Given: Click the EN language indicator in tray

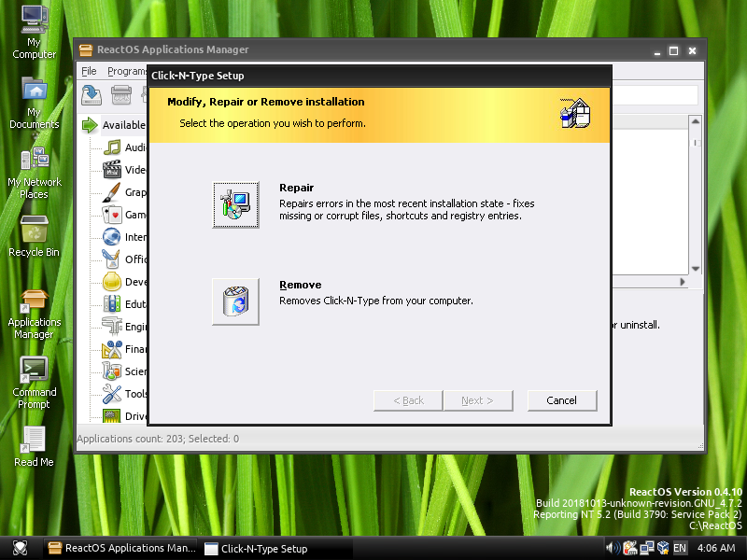Looking at the screenshot, I should [x=680, y=548].
